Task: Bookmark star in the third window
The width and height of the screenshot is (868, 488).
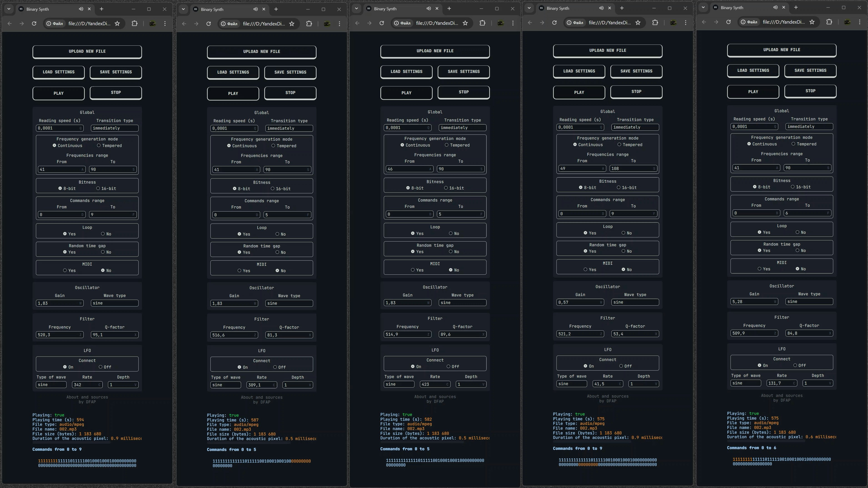Action: pos(465,23)
